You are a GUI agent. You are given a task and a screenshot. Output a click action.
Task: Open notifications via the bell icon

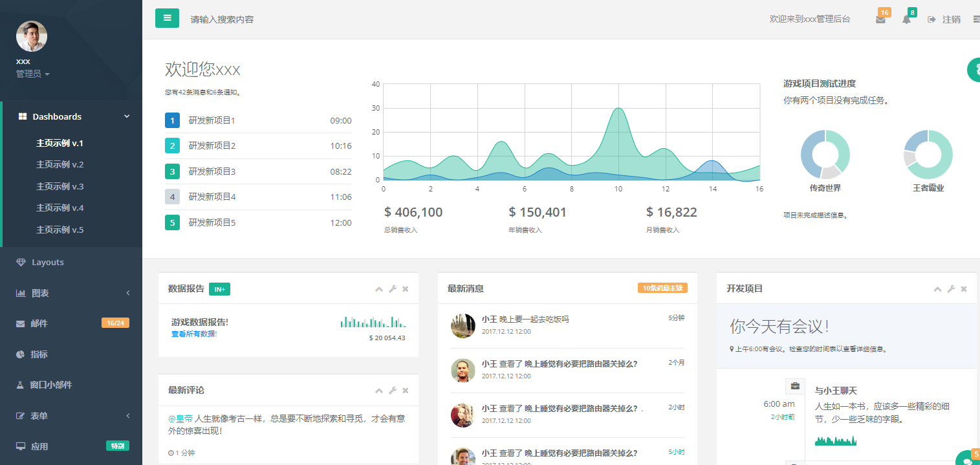coord(906,20)
